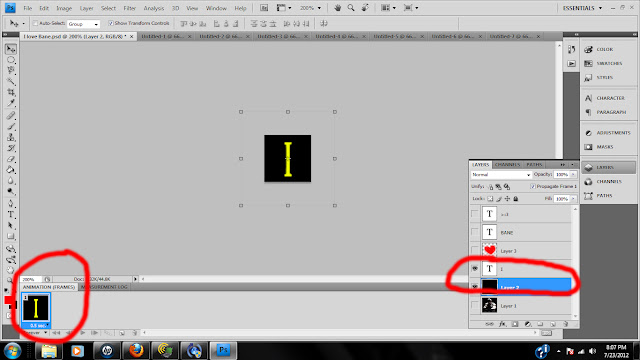Click the Lock position icon
Viewport: 640px width, 360px height.
[507, 199]
